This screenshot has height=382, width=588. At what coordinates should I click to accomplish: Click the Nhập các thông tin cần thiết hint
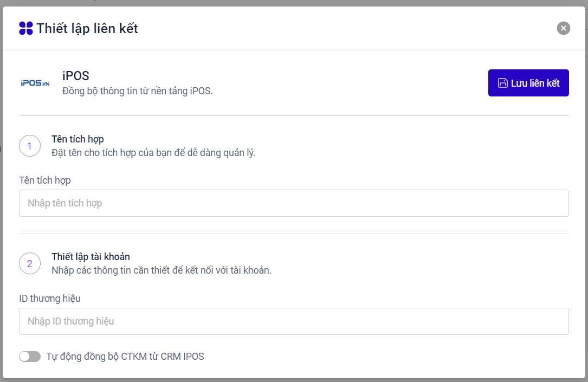click(161, 270)
